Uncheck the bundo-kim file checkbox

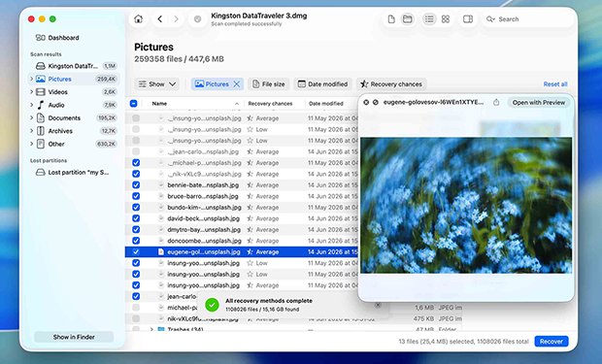[x=136, y=208]
